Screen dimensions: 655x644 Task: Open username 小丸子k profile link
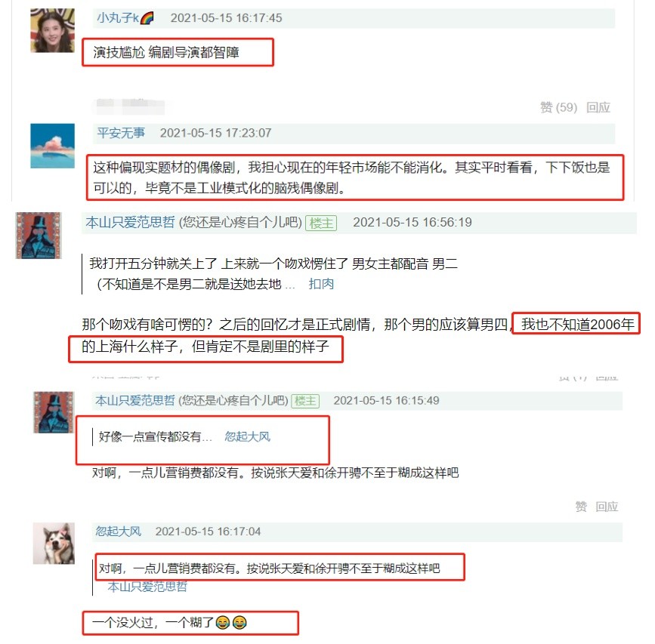click(118, 18)
